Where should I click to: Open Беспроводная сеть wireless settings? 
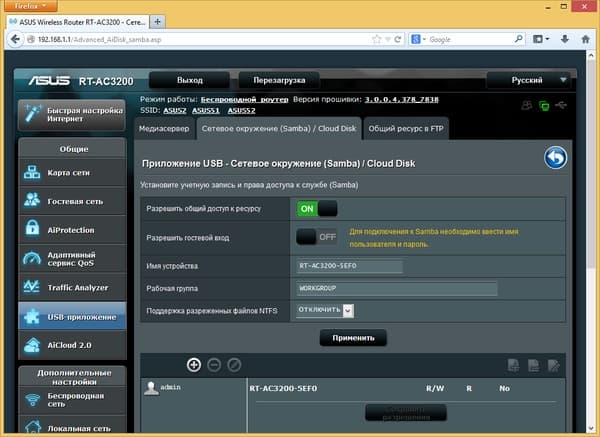click(72, 400)
